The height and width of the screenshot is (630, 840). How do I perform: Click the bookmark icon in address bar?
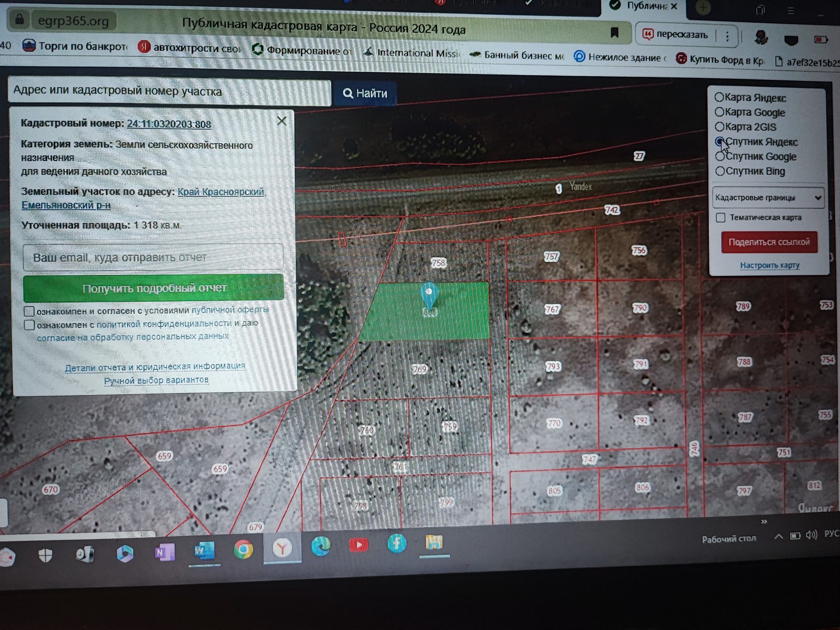pos(614,32)
